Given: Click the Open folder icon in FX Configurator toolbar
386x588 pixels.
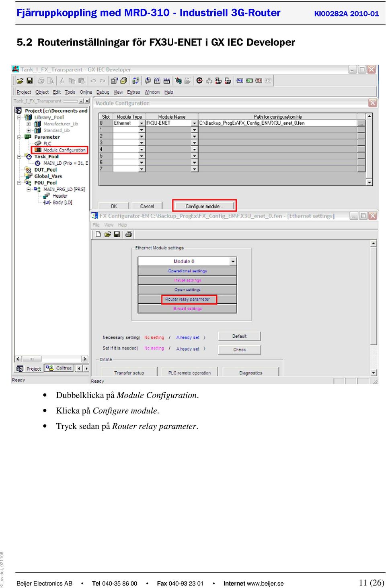Looking at the screenshot, I should [x=107, y=234].
